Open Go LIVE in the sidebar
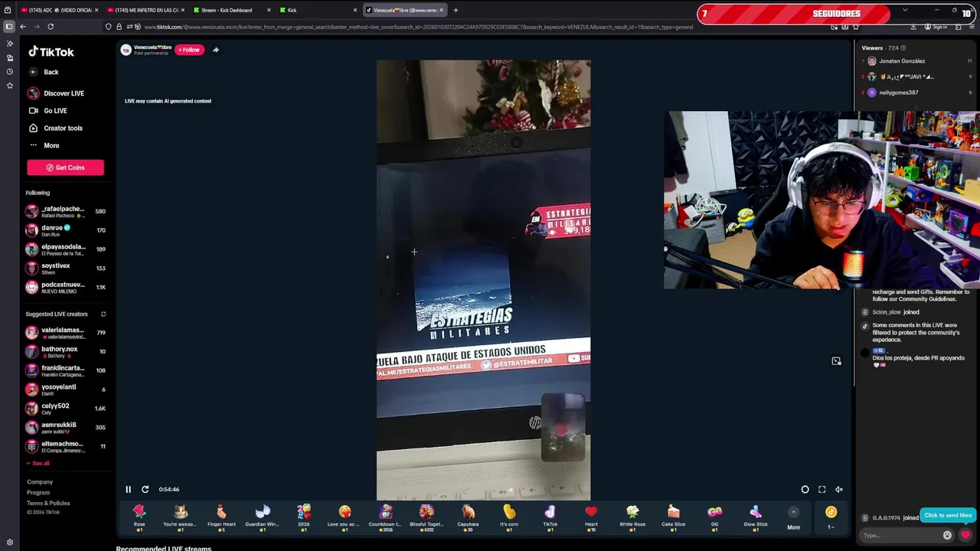 pyautogui.click(x=47, y=111)
